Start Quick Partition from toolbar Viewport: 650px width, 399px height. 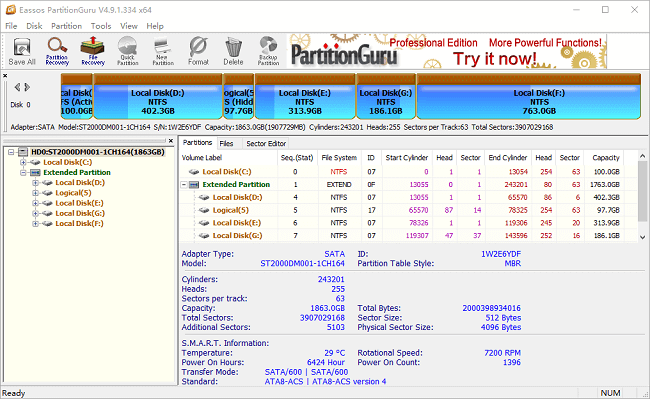[x=127, y=51]
